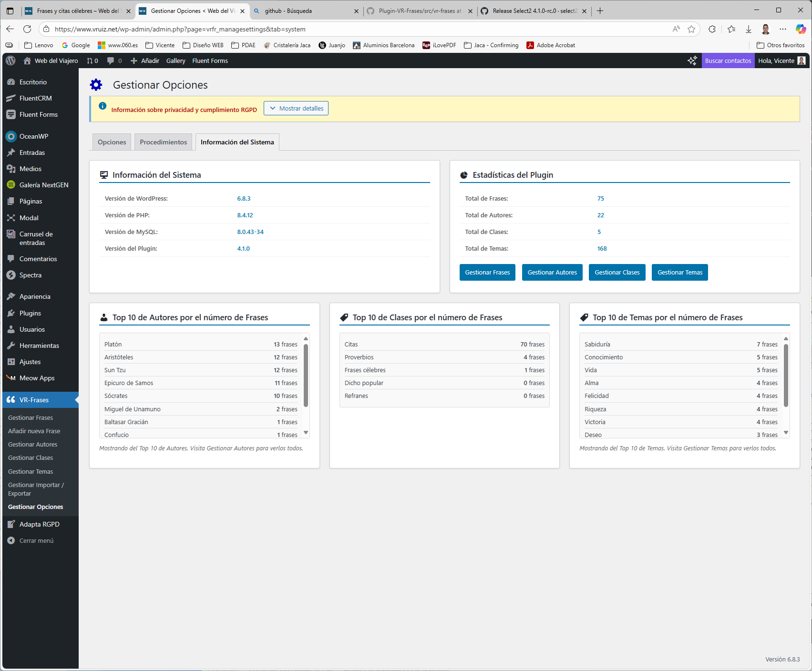Screen dimensions: 812x671
Task: Open Meow Apps from the sidebar icon
Action: pyautogui.click(x=10, y=378)
